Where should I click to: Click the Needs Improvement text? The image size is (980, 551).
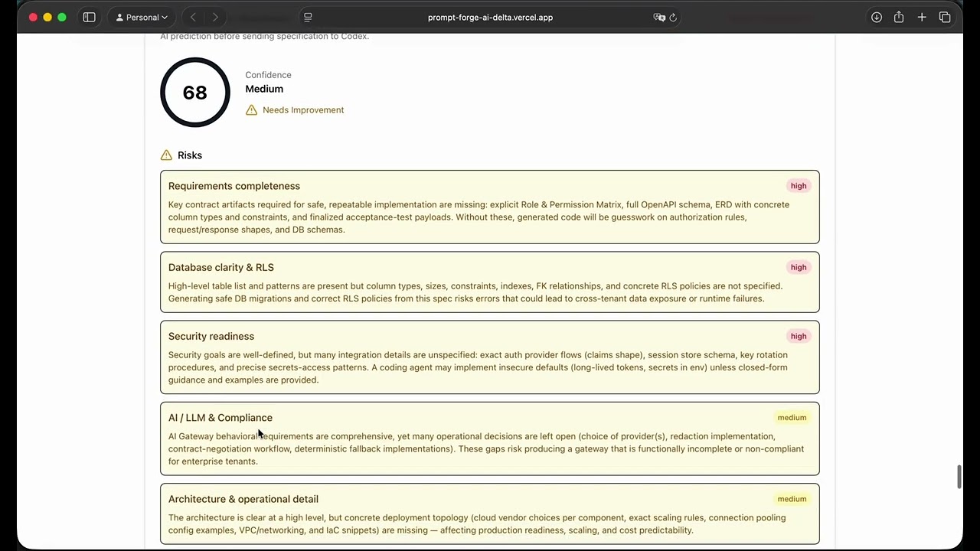point(303,110)
